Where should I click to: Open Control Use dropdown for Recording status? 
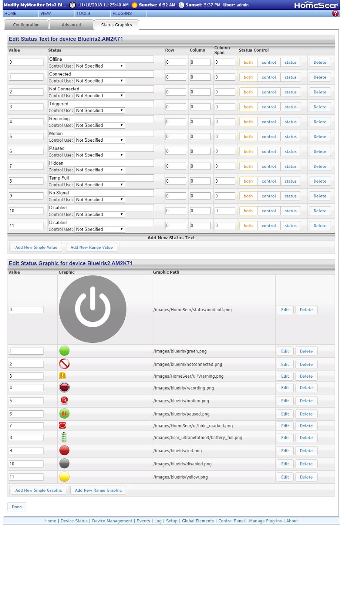pos(100,125)
